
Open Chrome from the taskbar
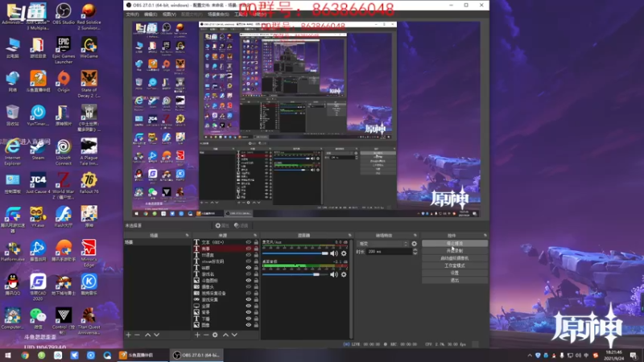(25, 356)
